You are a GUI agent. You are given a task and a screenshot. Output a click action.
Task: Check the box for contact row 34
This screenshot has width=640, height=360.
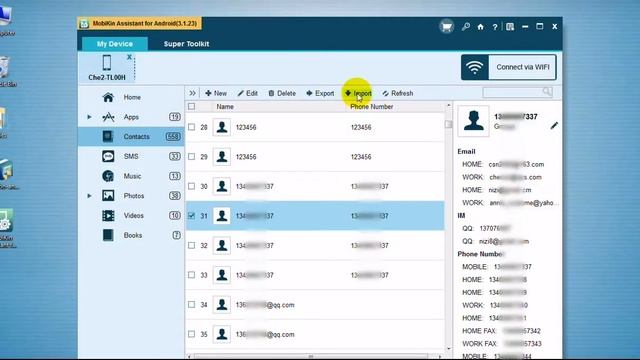click(x=191, y=304)
